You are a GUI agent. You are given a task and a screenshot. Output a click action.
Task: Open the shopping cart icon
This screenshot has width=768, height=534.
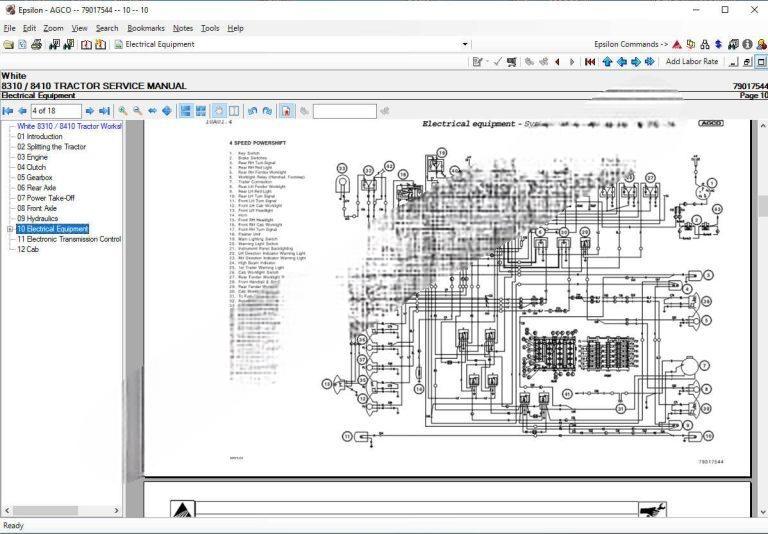512,62
